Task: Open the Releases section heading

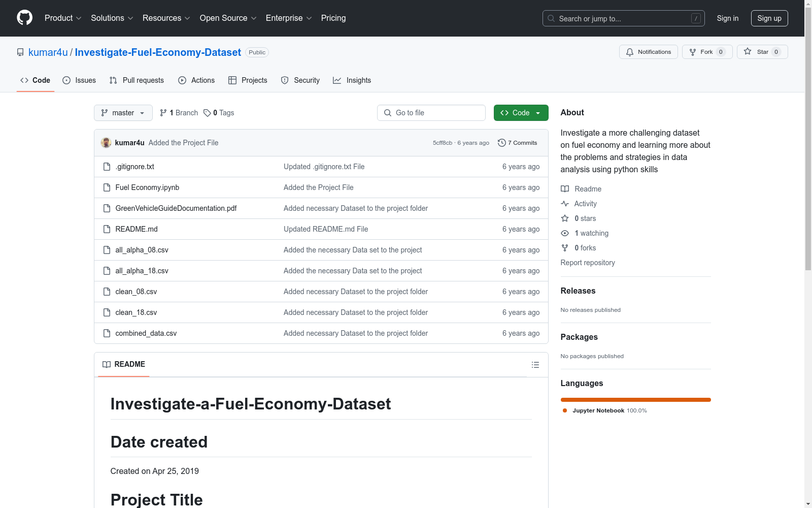Action: point(578,291)
